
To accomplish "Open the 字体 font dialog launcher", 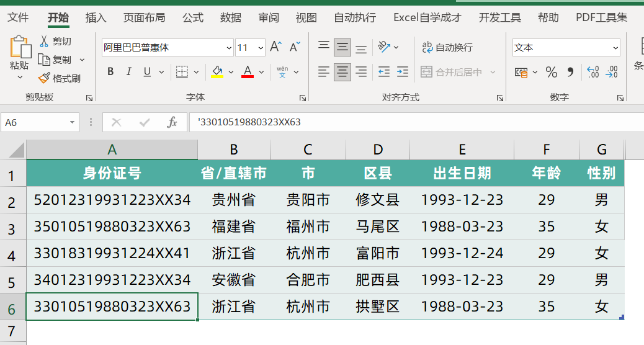I will [x=303, y=98].
